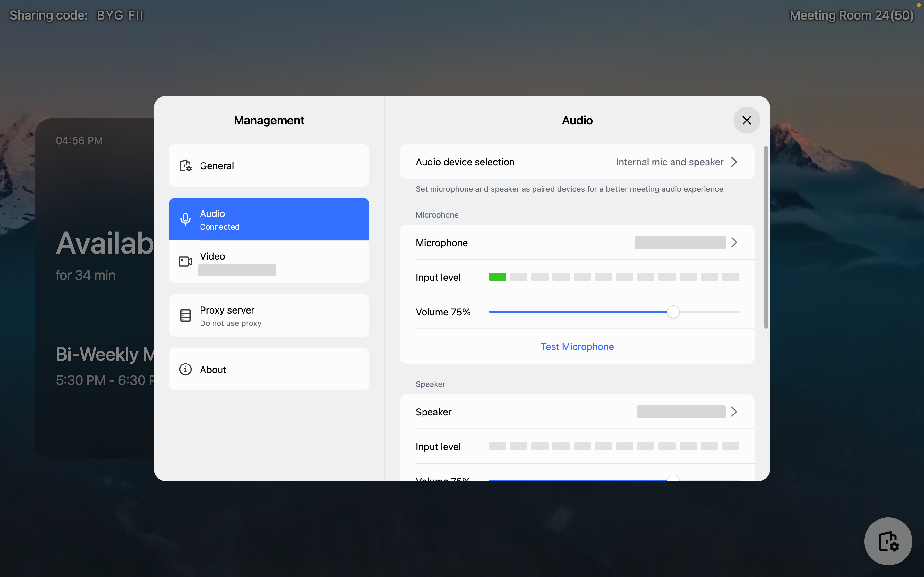Open the About section

[269, 369]
